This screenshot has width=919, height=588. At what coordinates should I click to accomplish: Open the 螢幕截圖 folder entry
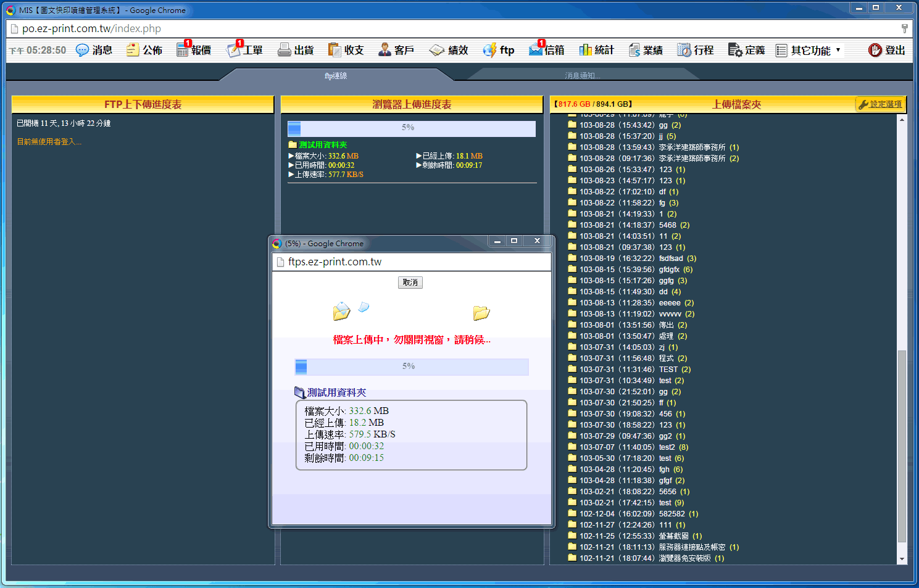click(x=673, y=536)
